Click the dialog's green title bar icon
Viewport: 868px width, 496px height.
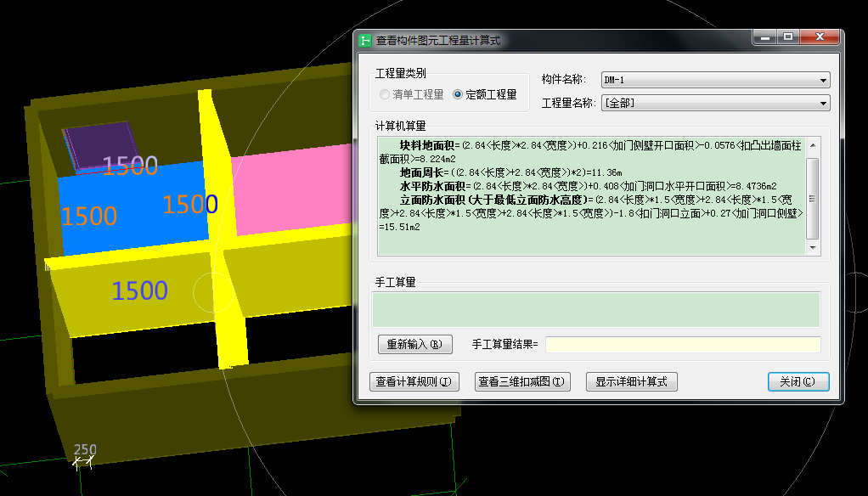pyautogui.click(x=365, y=41)
